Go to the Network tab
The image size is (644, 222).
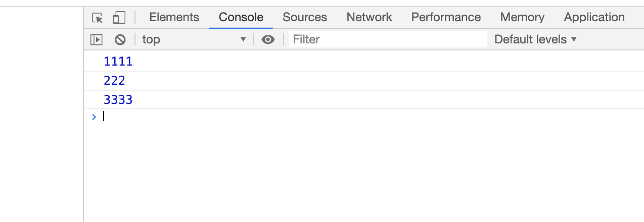pos(369,17)
